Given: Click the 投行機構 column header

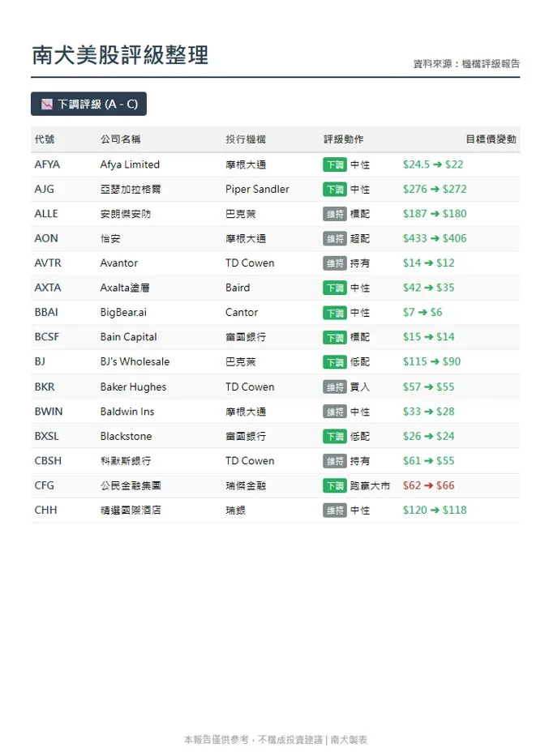Looking at the screenshot, I should click(246, 139).
